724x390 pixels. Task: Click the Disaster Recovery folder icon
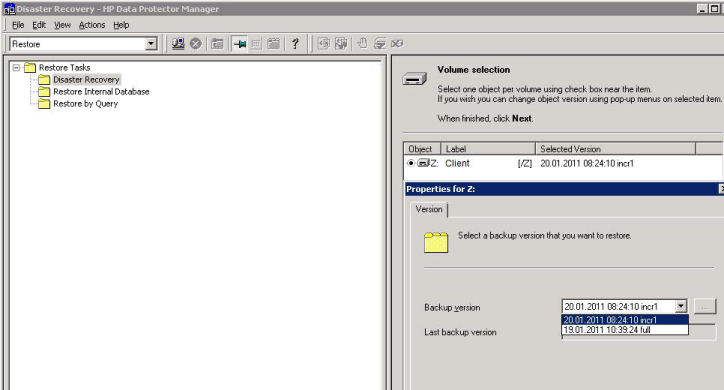(x=44, y=80)
